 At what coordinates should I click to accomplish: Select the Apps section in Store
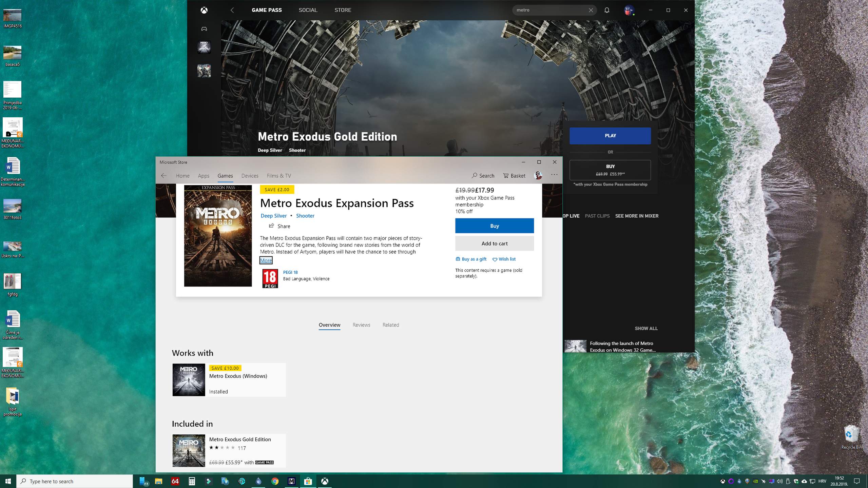(203, 176)
